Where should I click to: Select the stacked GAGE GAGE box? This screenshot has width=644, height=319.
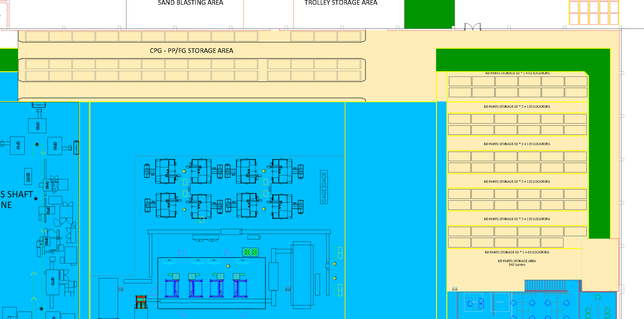pyautogui.click(x=324, y=187)
